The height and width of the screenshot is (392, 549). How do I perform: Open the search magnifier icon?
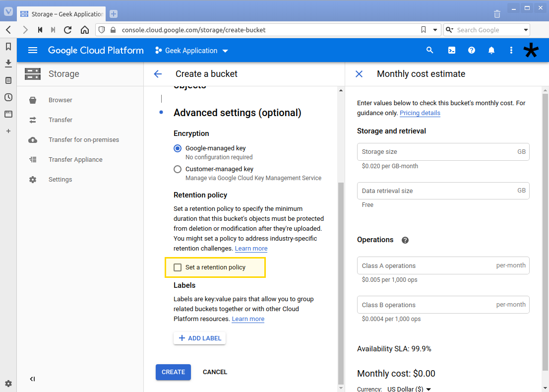[x=430, y=50]
